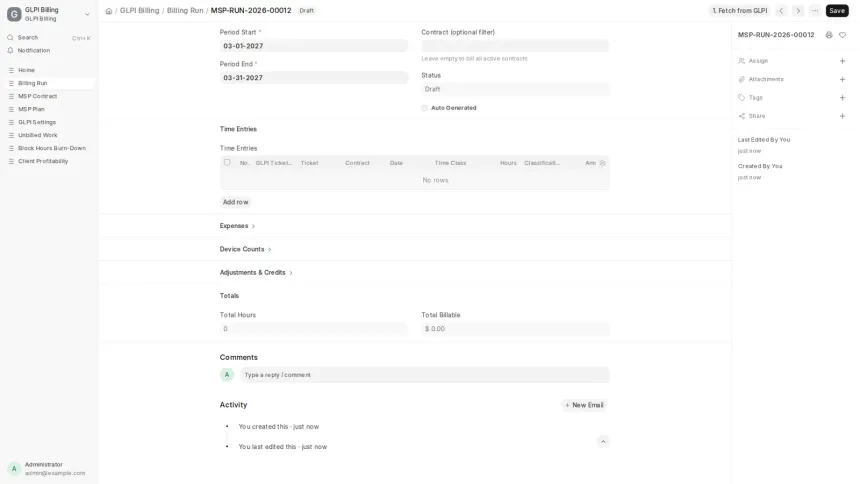
Task: Add attachment using Attachments plus icon
Action: (842, 80)
